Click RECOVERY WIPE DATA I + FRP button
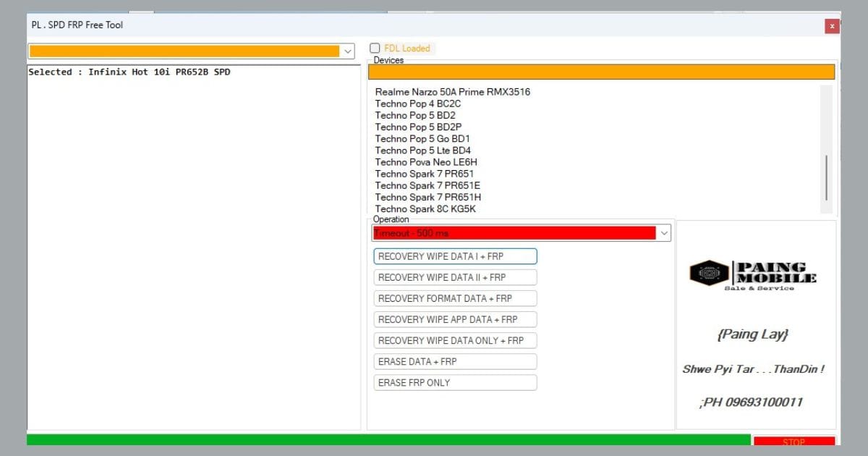The image size is (868, 456). tap(455, 256)
